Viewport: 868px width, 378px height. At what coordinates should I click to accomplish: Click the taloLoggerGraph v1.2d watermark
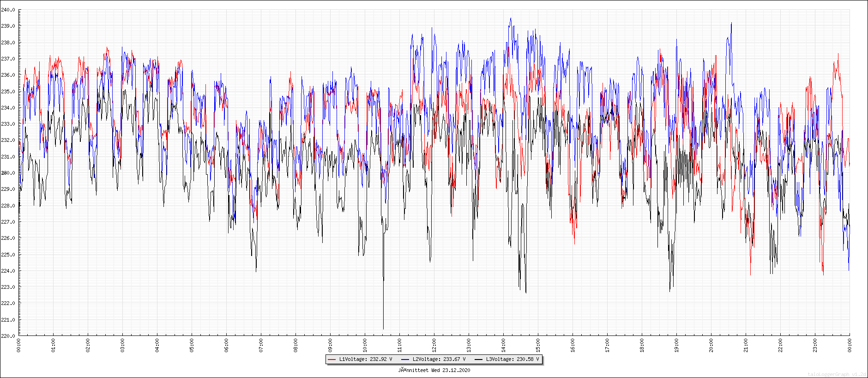click(837, 374)
